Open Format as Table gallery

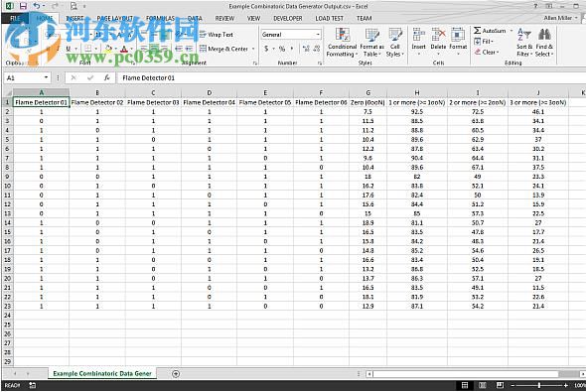pos(371,43)
